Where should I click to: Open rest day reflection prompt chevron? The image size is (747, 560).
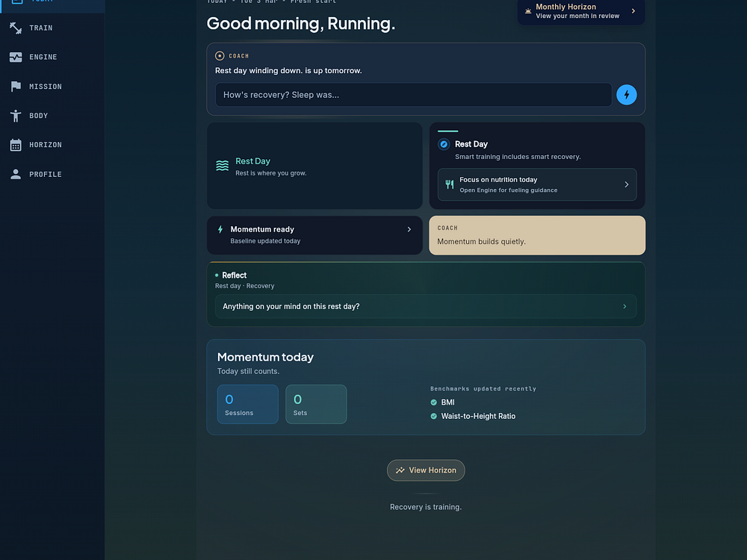coord(624,306)
